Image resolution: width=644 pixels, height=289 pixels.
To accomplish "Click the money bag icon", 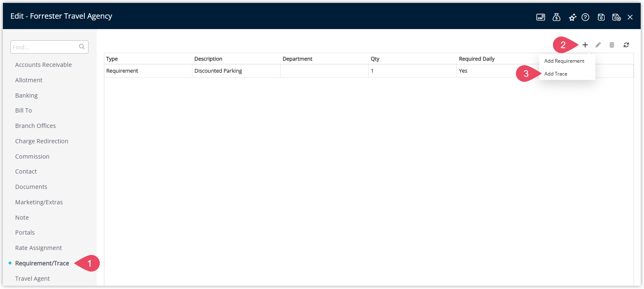I will [x=556, y=17].
